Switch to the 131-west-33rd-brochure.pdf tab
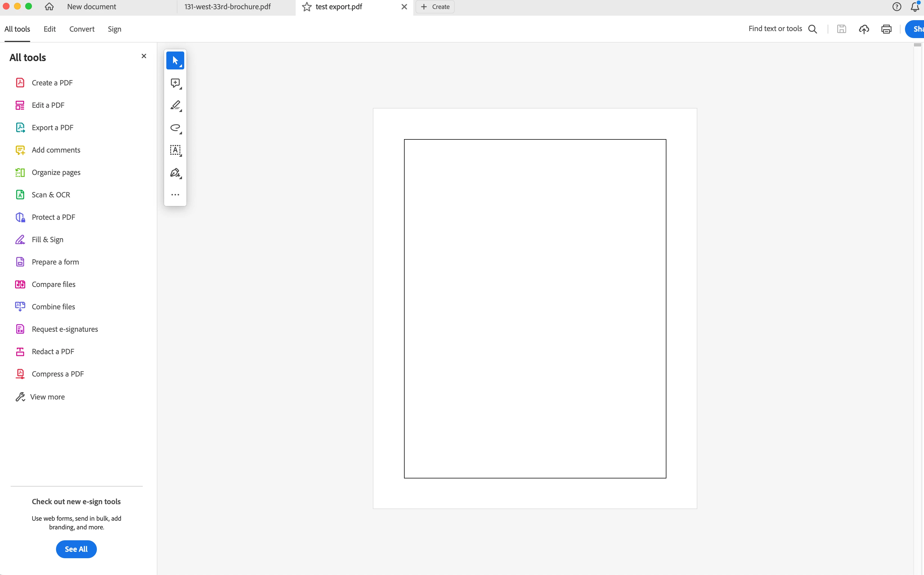Image resolution: width=924 pixels, height=575 pixels. [227, 7]
